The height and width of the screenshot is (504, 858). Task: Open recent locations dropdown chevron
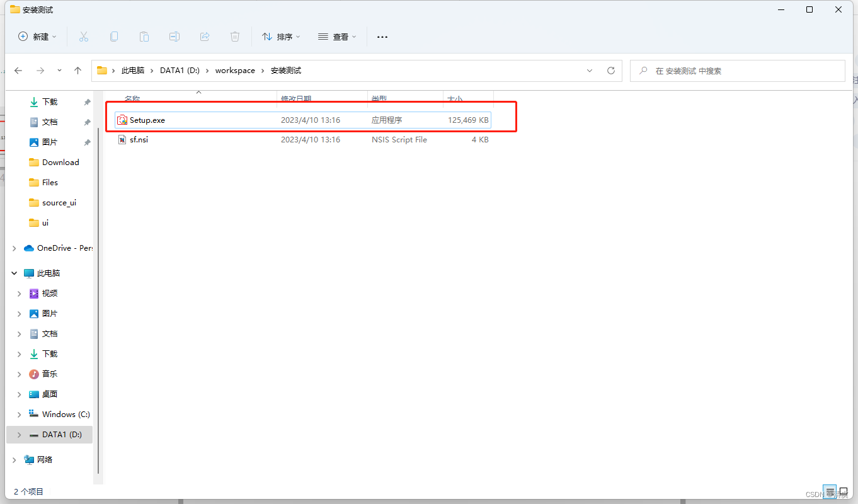click(x=59, y=71)
